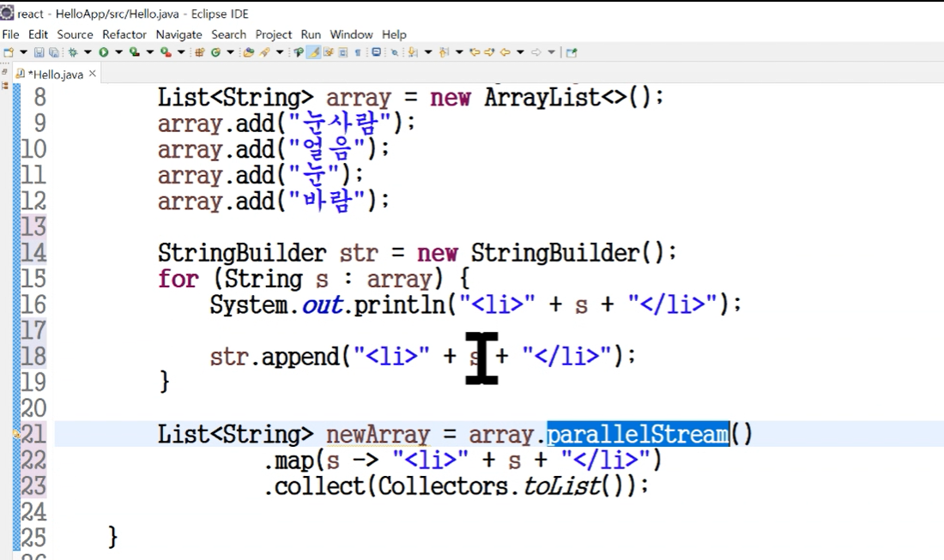Open the Navigate menu
Viewport: 944px width, 560px height.
pos(179,34)
